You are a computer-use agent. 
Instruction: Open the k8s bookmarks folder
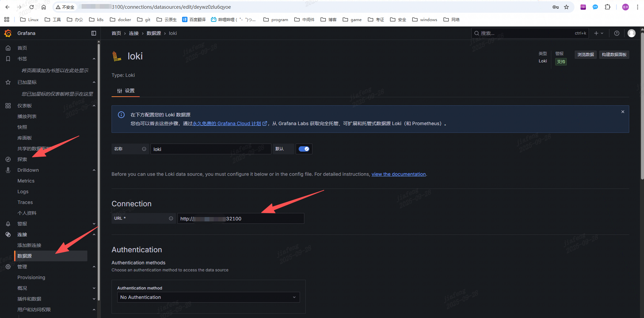click(96, 19)
